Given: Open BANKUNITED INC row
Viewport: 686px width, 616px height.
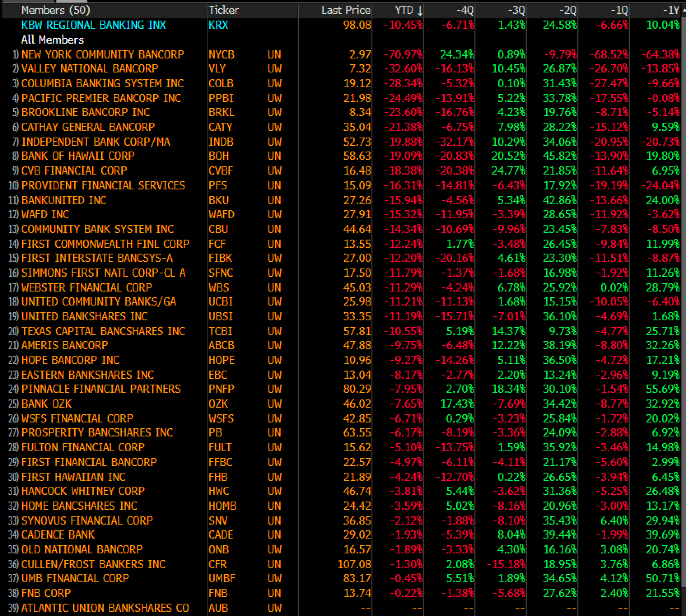Looking at the screenshot, I should coord(342,200).
